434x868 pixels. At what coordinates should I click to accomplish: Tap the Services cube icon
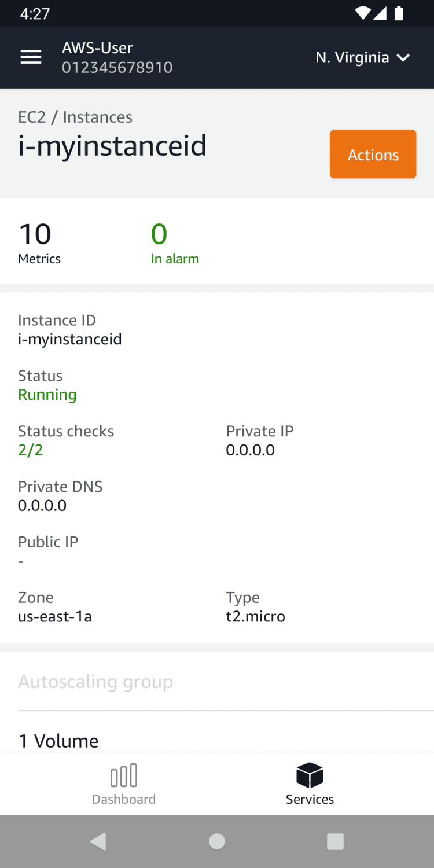pyautogui.click(x=310, y=775)
